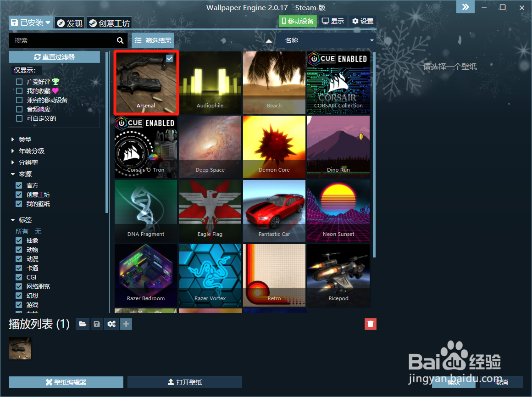532x397 pixels.
Task: Expand the 分辨率 filter section
Action: click(24, 162)
